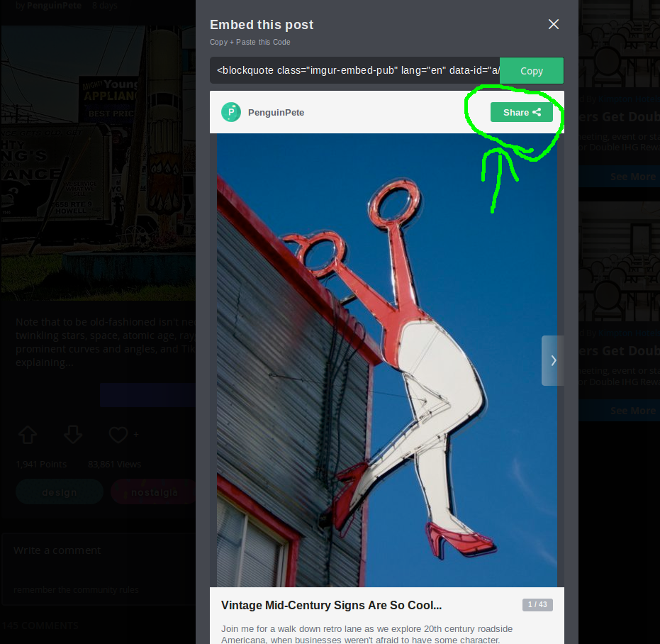The height and width of the screenshot is (644, 660).
Task: Advance to the next image with the chevron
Action: (553, 360)
